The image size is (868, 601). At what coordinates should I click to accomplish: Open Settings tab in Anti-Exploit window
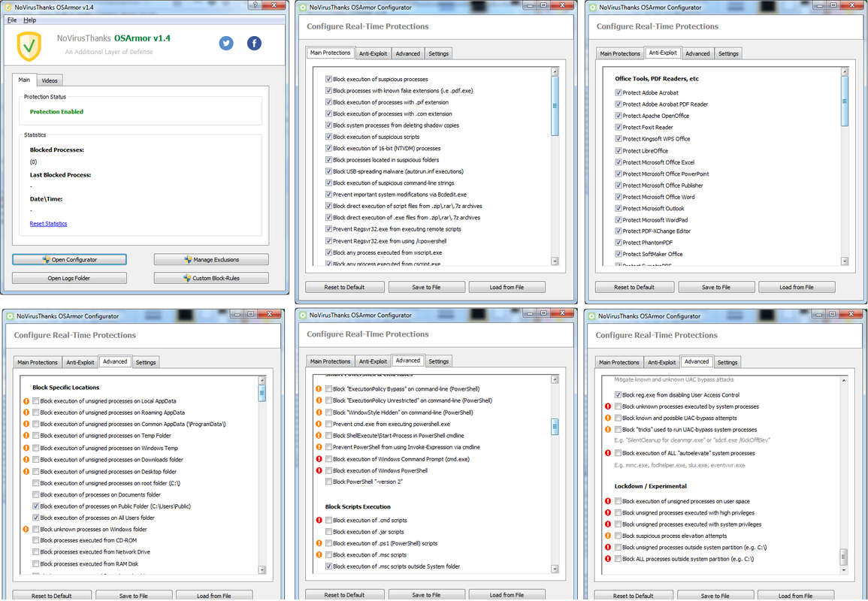coord(728,53)
